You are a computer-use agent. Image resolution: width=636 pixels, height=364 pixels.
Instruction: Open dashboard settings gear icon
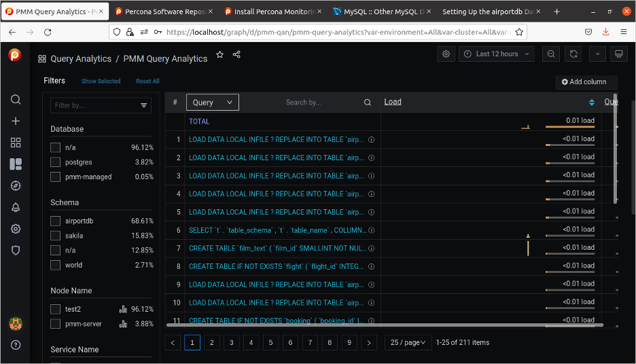tap(446, 54)
